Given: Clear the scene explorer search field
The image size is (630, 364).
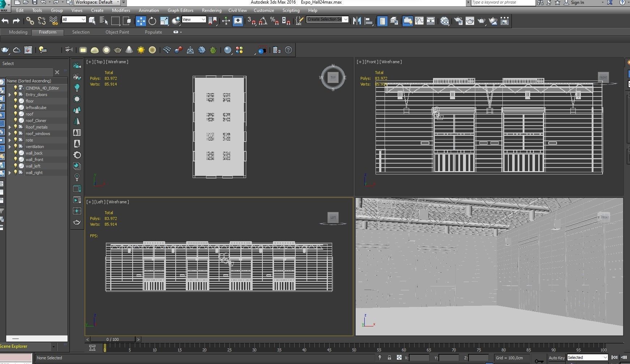Looking at the screenshot, I should (57, 72).
